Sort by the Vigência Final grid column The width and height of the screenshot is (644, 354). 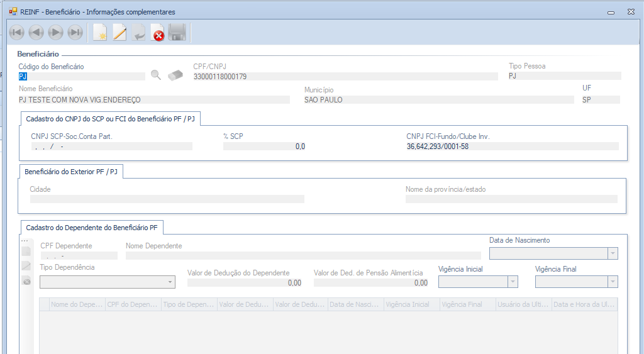point(467,304)
